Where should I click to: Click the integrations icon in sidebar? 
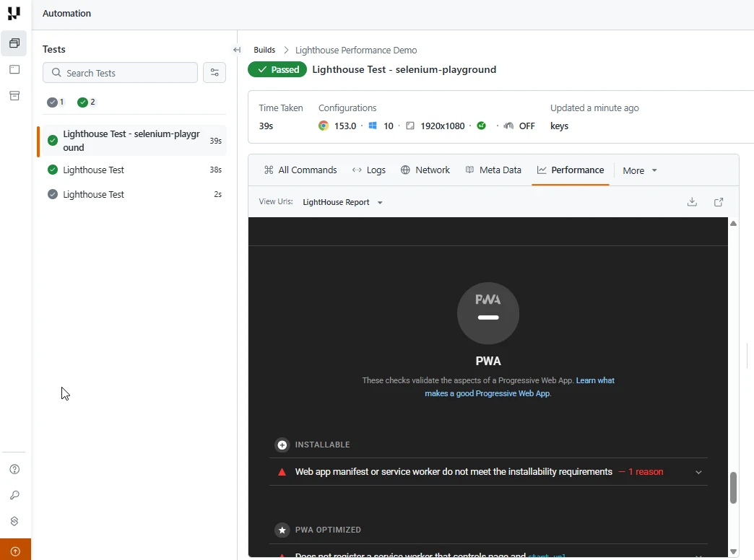[x=15, y=521]
